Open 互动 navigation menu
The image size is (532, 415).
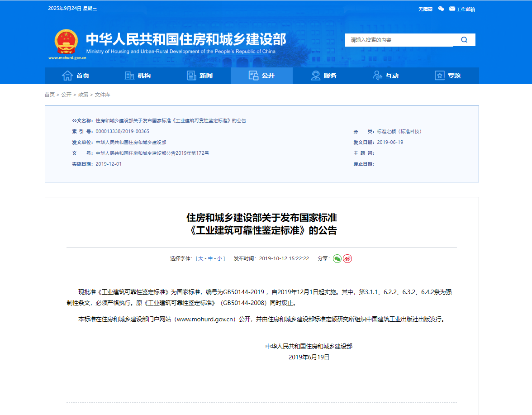(x=385, y=76)
